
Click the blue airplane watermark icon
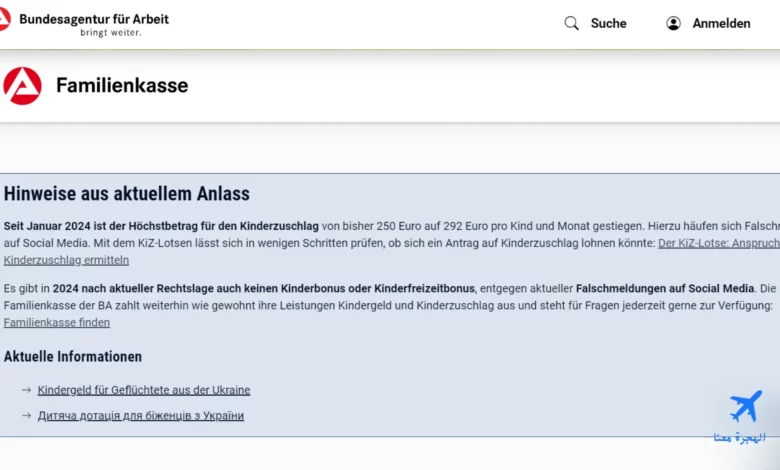click(745, 406)
